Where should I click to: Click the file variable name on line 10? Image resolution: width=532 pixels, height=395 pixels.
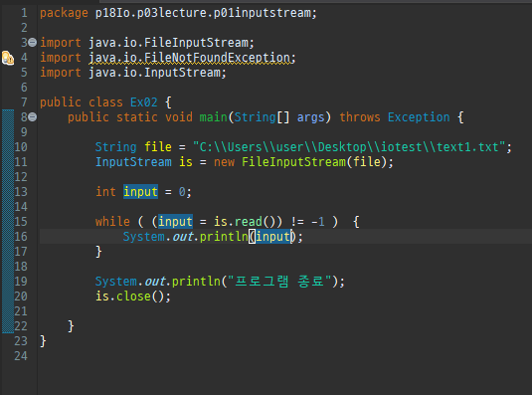click(158, 147)
